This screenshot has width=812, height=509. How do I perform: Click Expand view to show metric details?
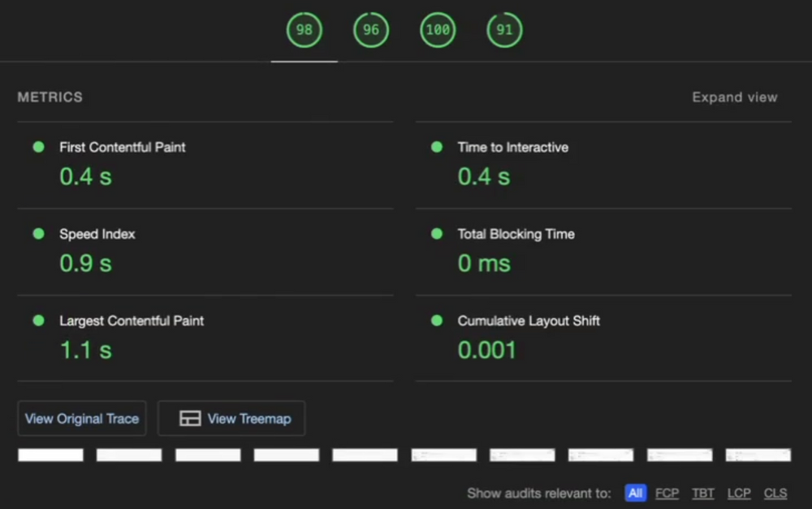(x=734, y=97)
